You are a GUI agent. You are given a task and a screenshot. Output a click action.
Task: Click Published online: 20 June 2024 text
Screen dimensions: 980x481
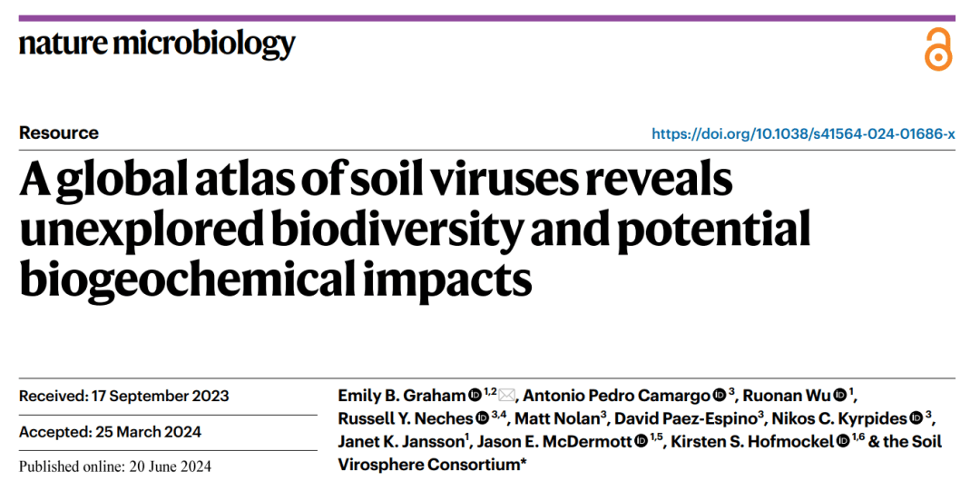tap(115, 466)
